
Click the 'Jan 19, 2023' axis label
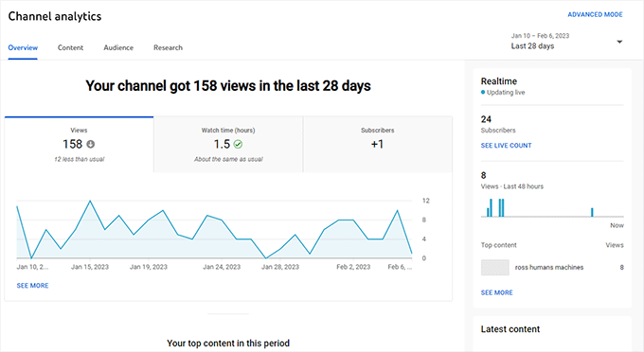click(x=149, y=267)
